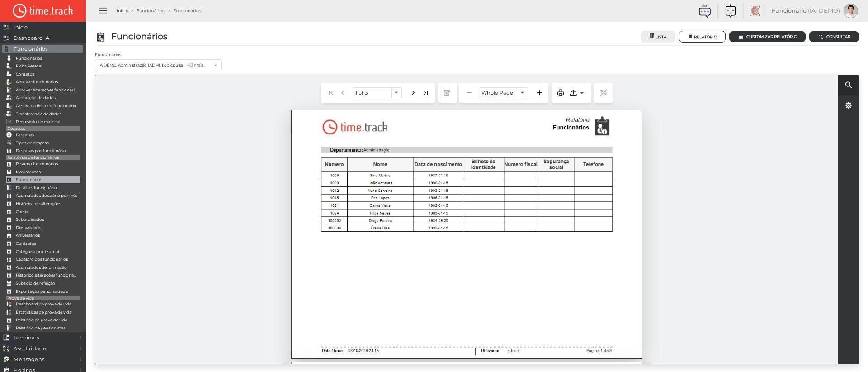Open Aniversários in sidebar menu
The width and height of the screenshot is (868, 372).
click(x=28, y=235)
